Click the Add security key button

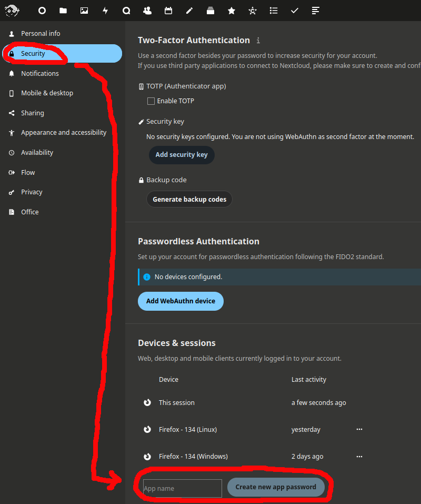pos(182,155)
